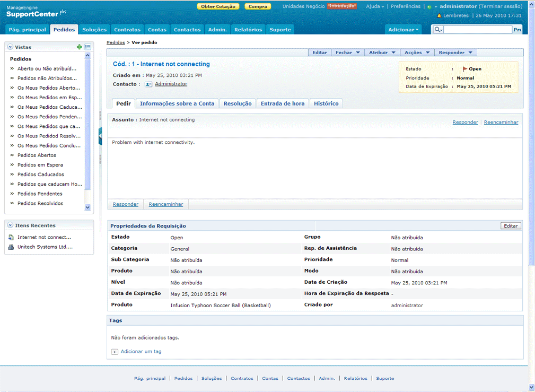Open the Responder dropdown in the request toolbar
The width and height of the screenshot is (535, 392).
(x=455, y=53)
